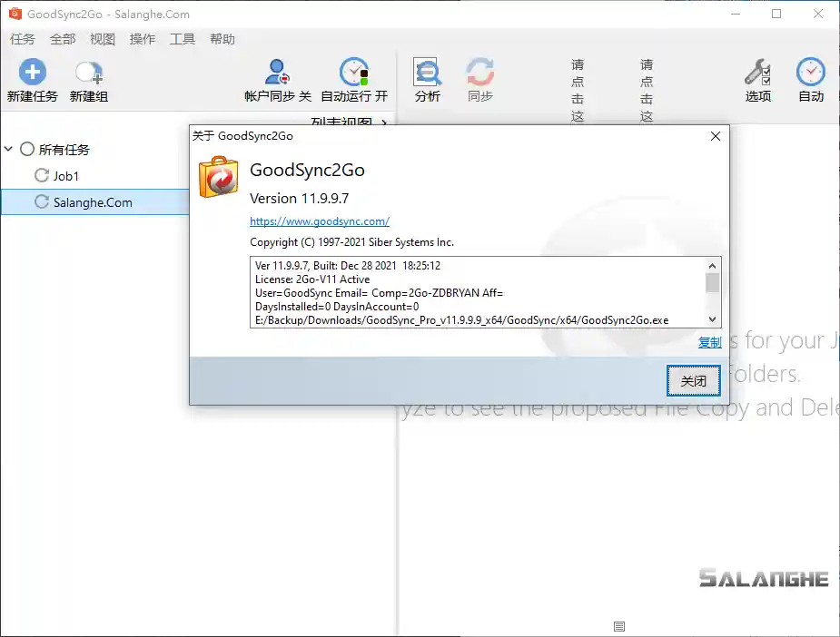Expand the 列表视图 (List View) chevron
The height and width of the screenshot is (637, 840).
click(383, 121)
